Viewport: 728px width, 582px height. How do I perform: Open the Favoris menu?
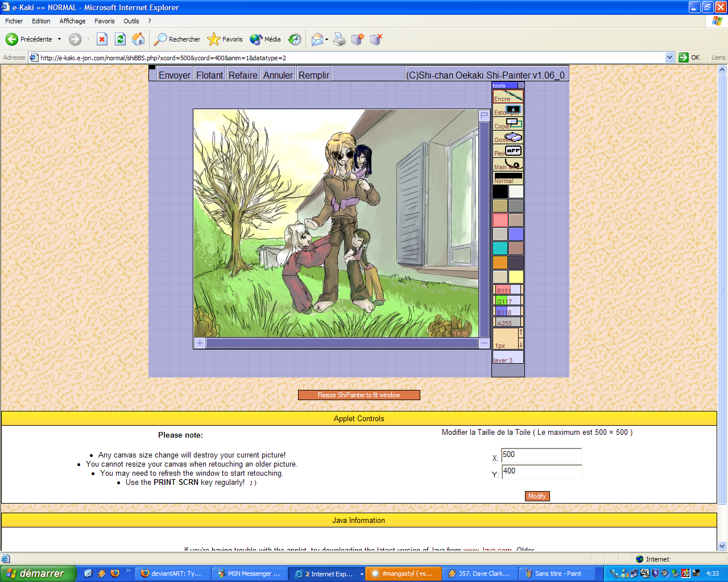coord(105,21)
